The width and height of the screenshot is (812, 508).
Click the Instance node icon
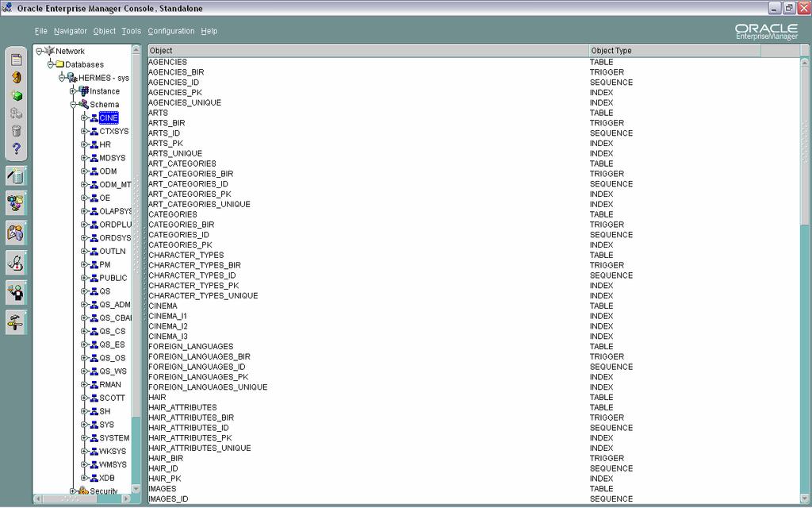tap(84, 90)
